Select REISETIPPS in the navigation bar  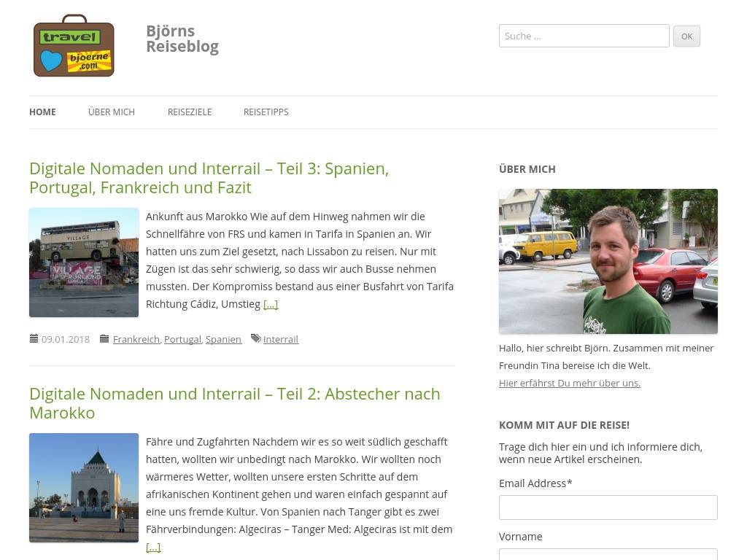[x=266, y=112]
